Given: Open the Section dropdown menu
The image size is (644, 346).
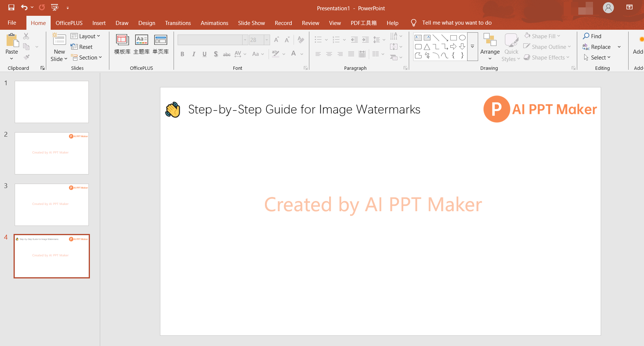Looking at the screenshot, I should tap(87, 57).
